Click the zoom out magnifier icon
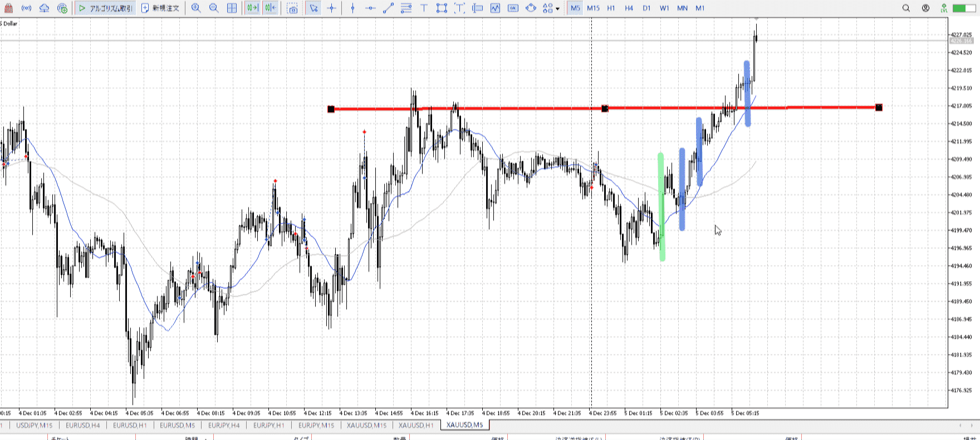 (x=214, y=8)
